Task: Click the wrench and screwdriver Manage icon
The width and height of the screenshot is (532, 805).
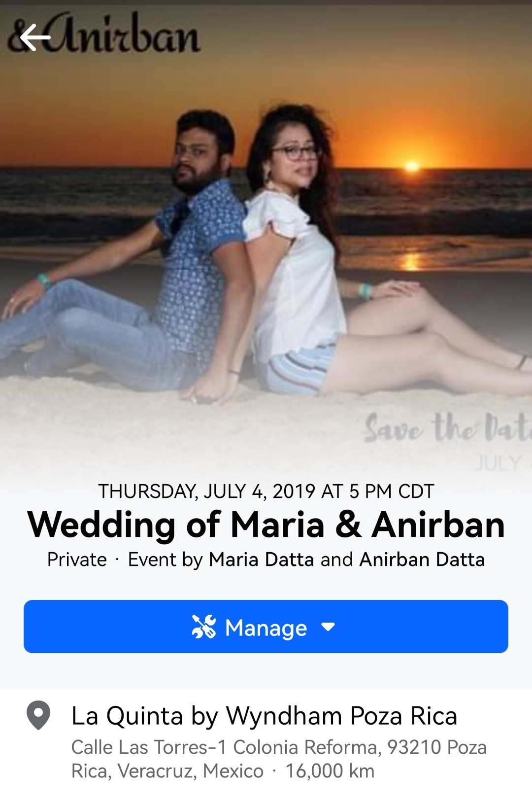Action: click(x=204, y=627)
